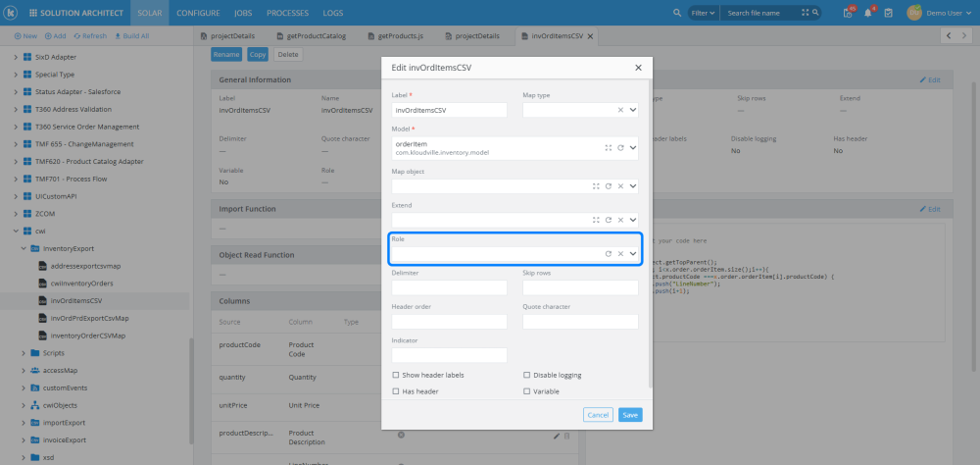Viewport: 980px width, 465px height.
Task: Click the expand icon inside the Search file name box
Action: (805, 13)
